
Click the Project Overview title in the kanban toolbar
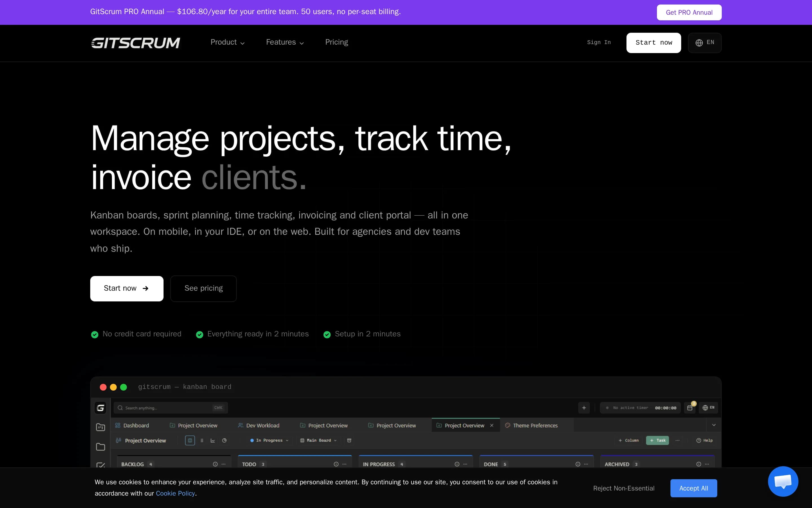pos(145,441)
